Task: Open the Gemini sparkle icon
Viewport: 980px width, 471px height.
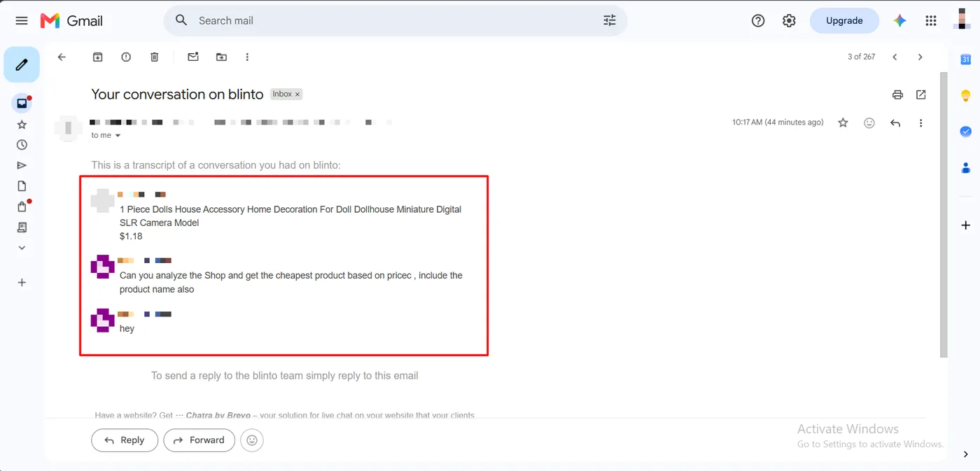Action: point(900,21)
